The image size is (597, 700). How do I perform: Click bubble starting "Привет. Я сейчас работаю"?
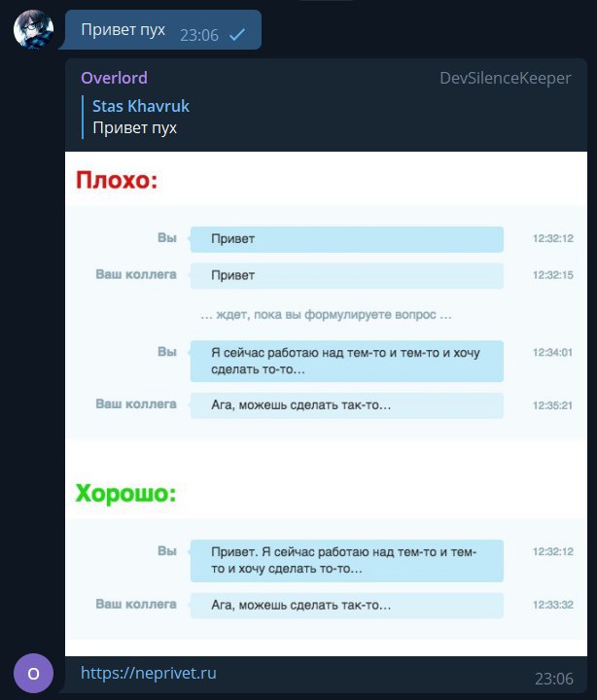347,560
